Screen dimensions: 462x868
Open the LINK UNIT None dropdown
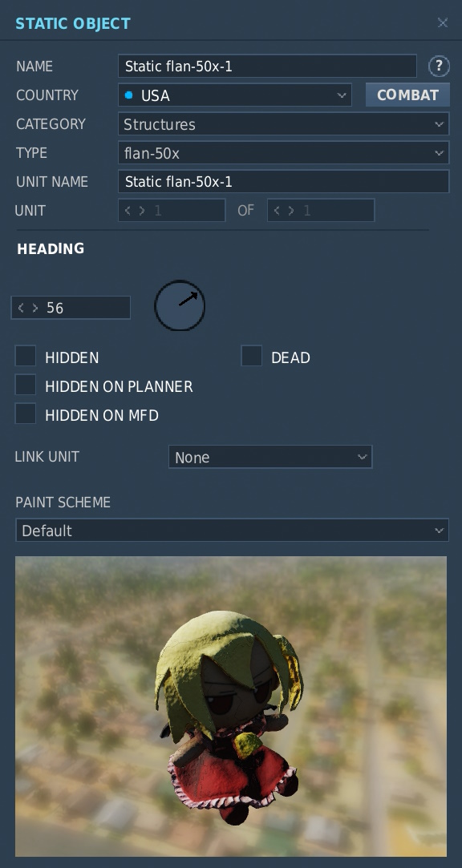(x=270, y=458)
